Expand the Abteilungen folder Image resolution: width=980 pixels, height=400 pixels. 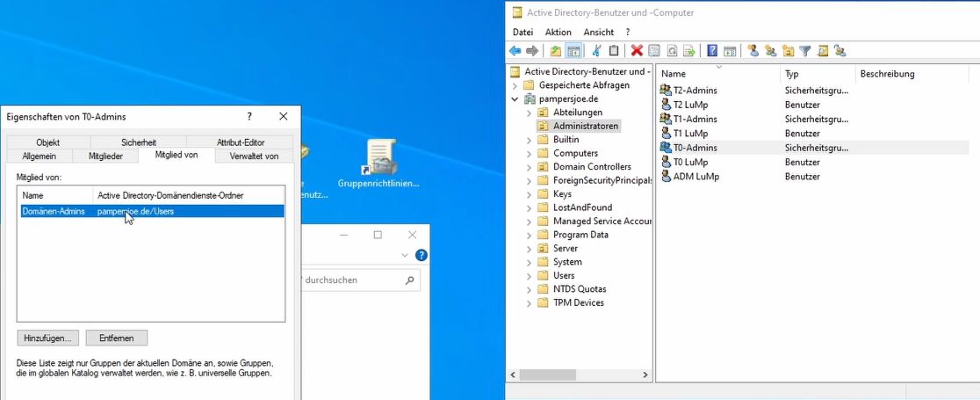(x=529, y=113)
